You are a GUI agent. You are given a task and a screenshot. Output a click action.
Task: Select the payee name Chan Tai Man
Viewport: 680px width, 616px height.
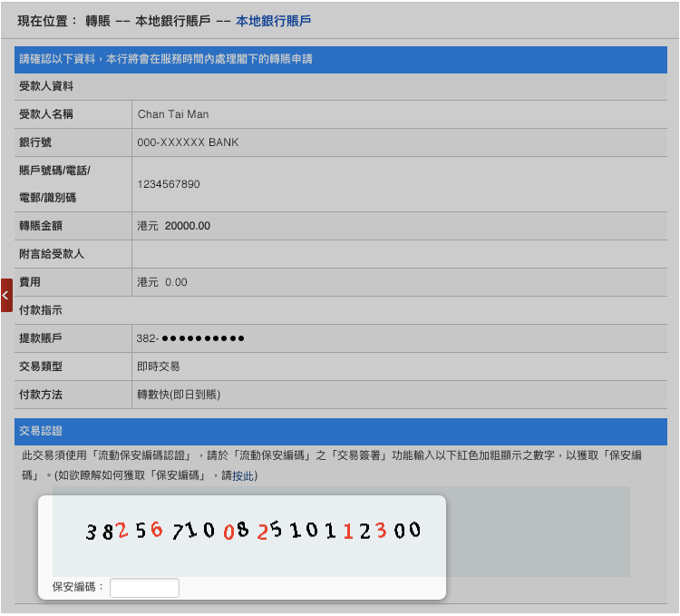[x=172, y=114]
